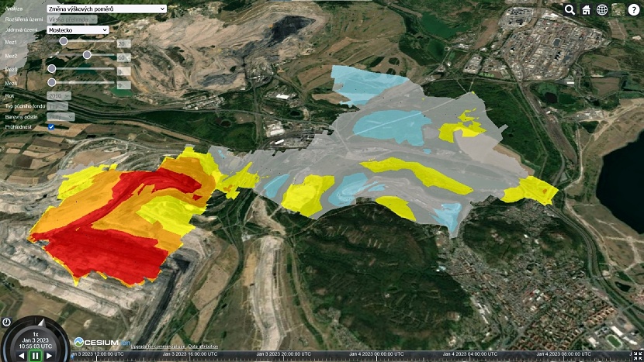644x362 pixels.
Task: Click the Mez1 value field showing 20
Action: tap(123, 43)
